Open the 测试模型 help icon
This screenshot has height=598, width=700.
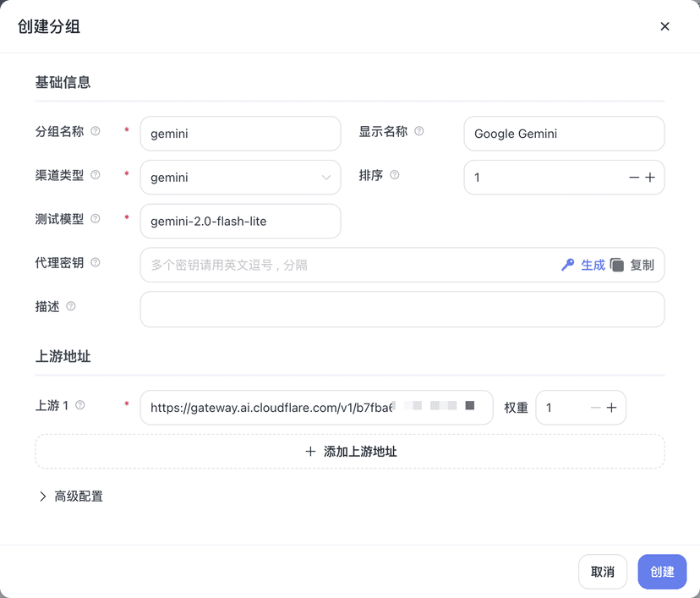96,218
